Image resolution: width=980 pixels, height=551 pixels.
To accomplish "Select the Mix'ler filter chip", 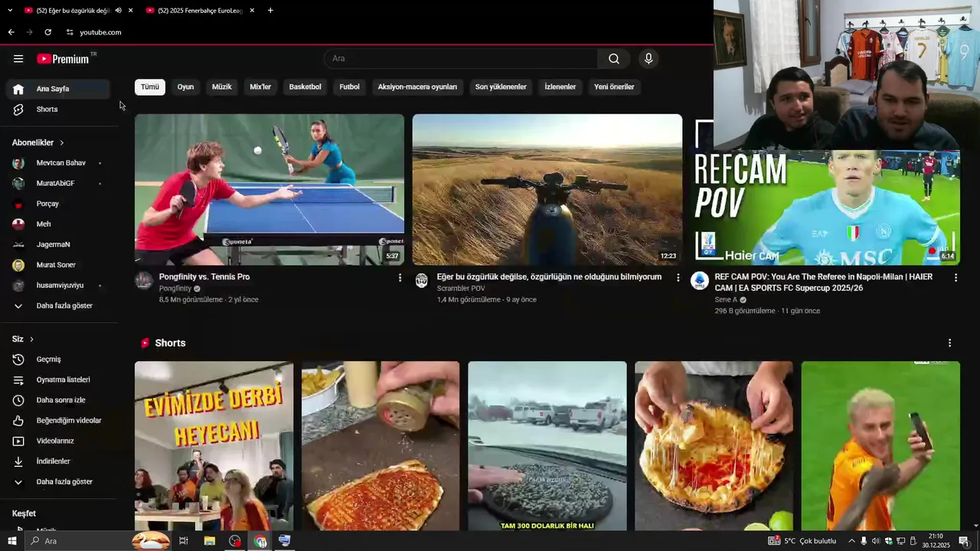I will [x=260, y=87].
